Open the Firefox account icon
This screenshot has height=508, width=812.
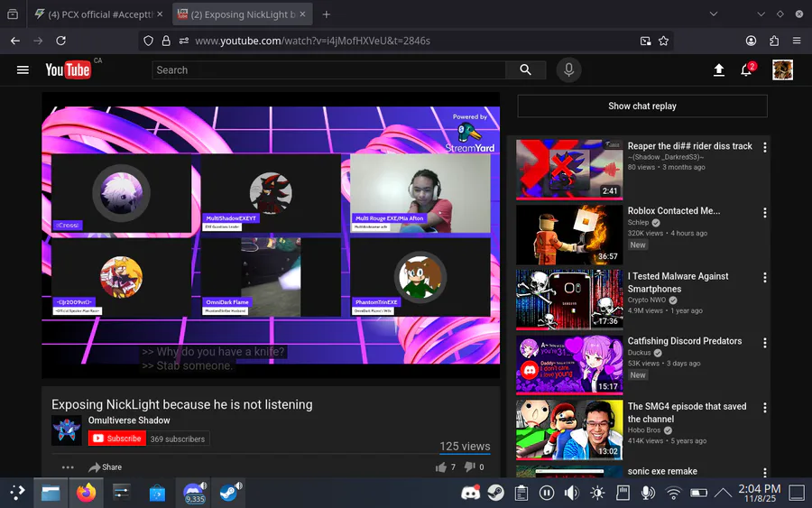(x=751, y=41)
